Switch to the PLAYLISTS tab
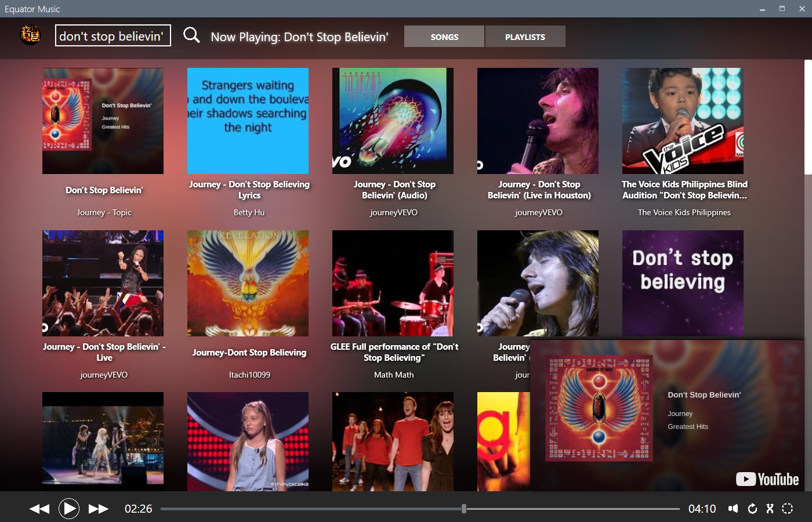 [x=525, y=36]
